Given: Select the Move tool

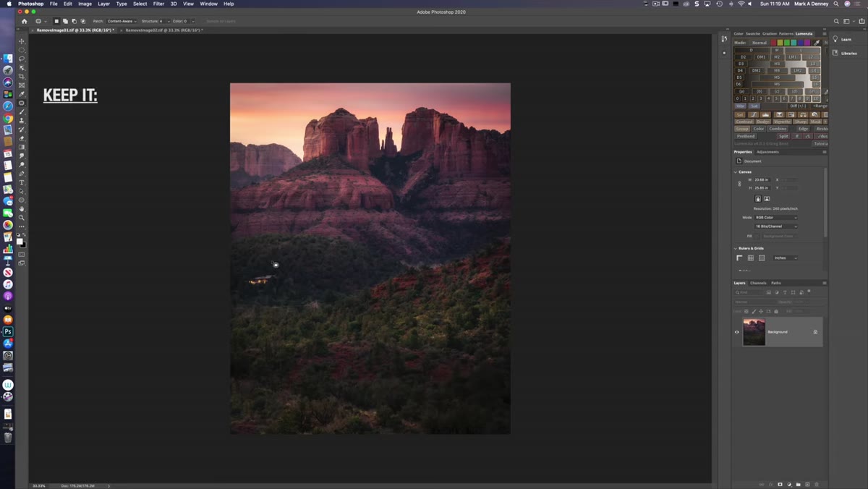Looking at the screenshot, I should 22,41.
